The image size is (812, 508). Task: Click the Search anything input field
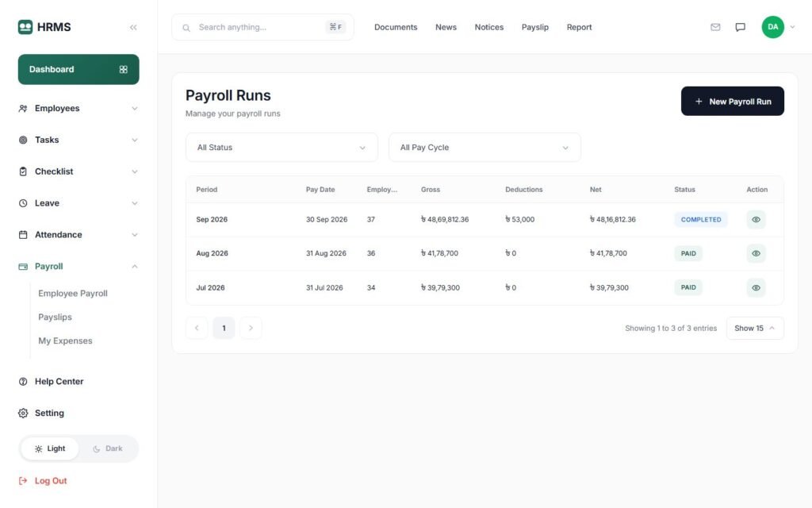point(263,27)
